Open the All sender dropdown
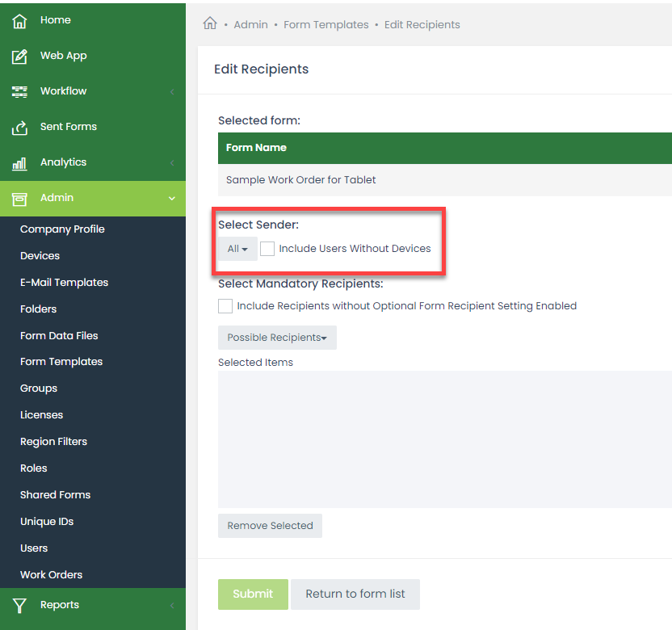Viewport: 672px width, 630px height. pyautogui.click(x=237, y=249)
